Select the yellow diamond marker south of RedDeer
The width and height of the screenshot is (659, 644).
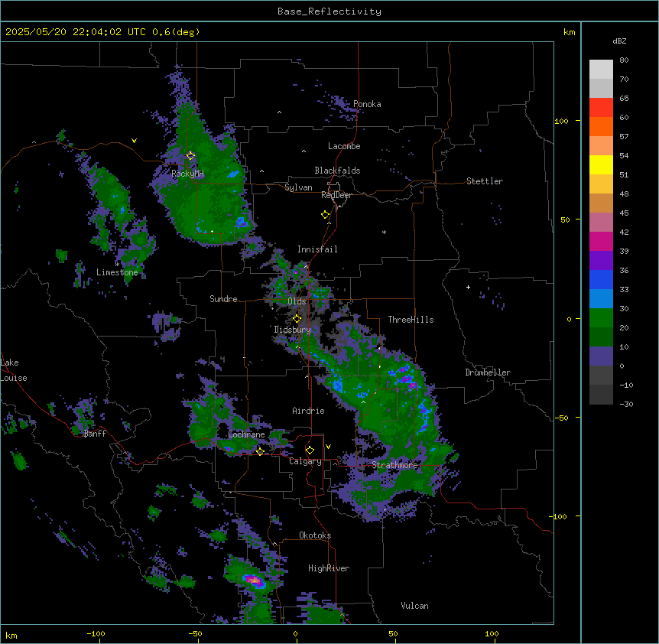coord(326,215)
